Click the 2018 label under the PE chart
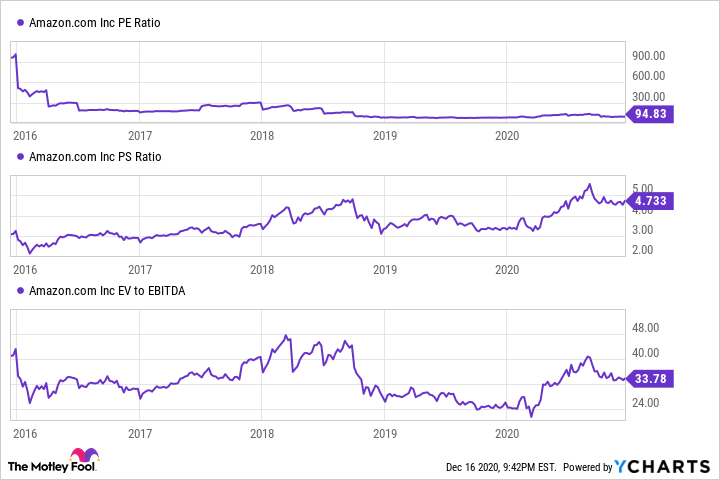Viewport: 720px width, 480px height. click(x=262, y=135)
